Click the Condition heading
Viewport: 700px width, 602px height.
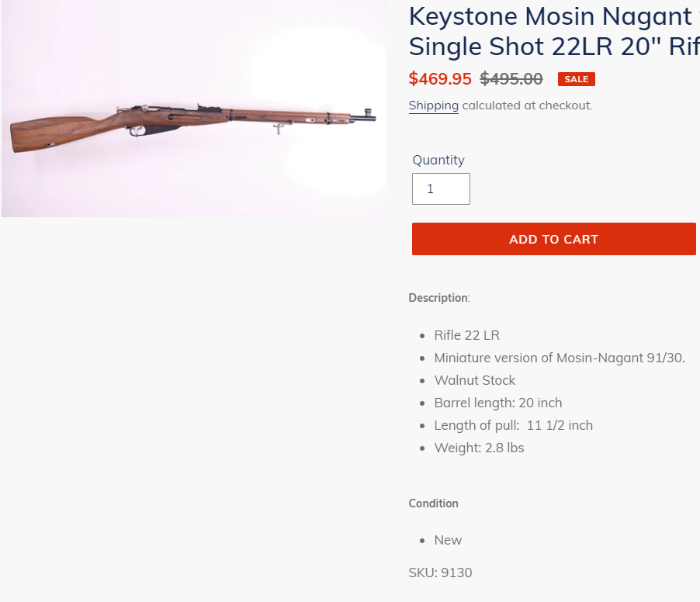tap(433, 503)
